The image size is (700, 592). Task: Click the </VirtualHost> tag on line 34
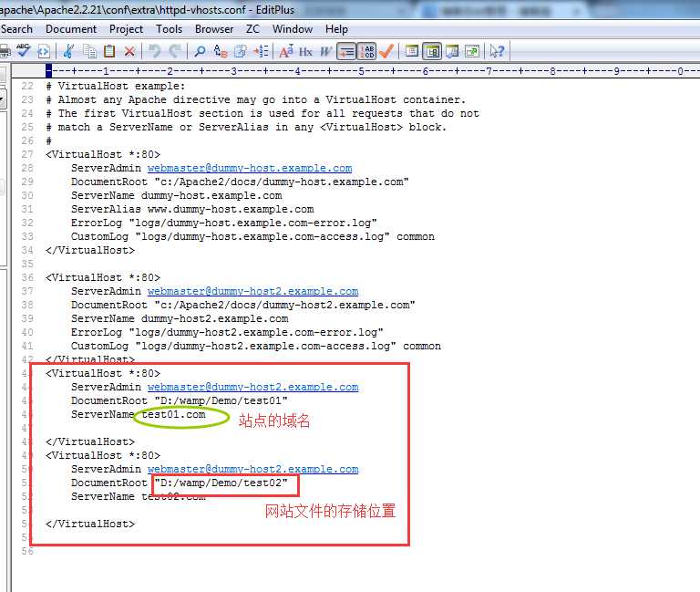(x=90, y=250)
